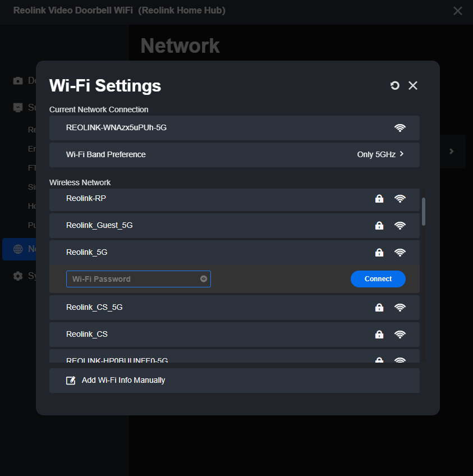
Task: Click 'Only 5GHz' band value
Action: click(376, 154)
